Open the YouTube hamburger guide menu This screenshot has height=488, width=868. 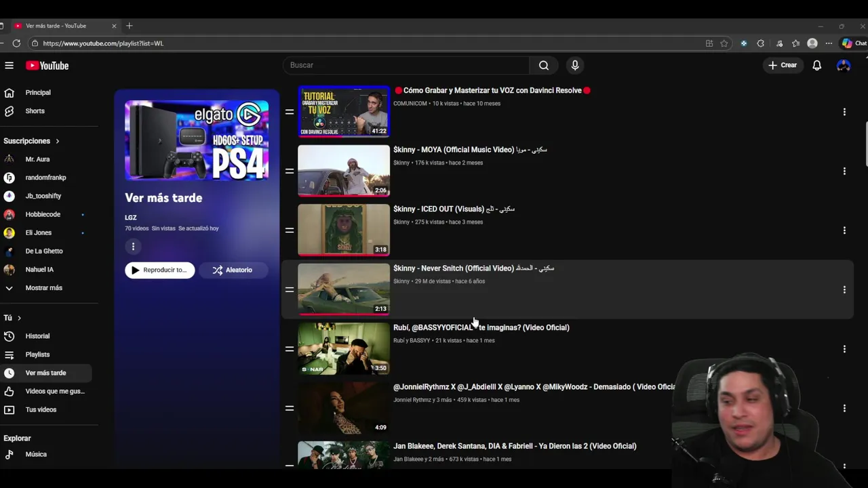(x=9, y=66)
